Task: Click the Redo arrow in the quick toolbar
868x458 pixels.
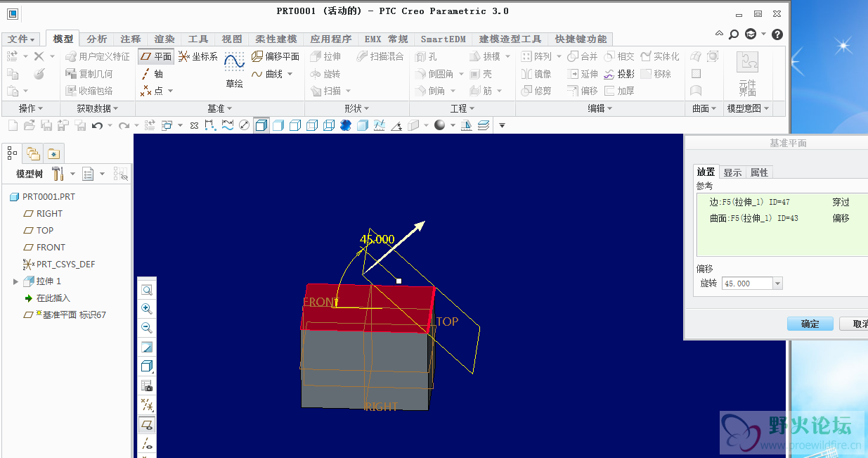Action: point(123,125)
